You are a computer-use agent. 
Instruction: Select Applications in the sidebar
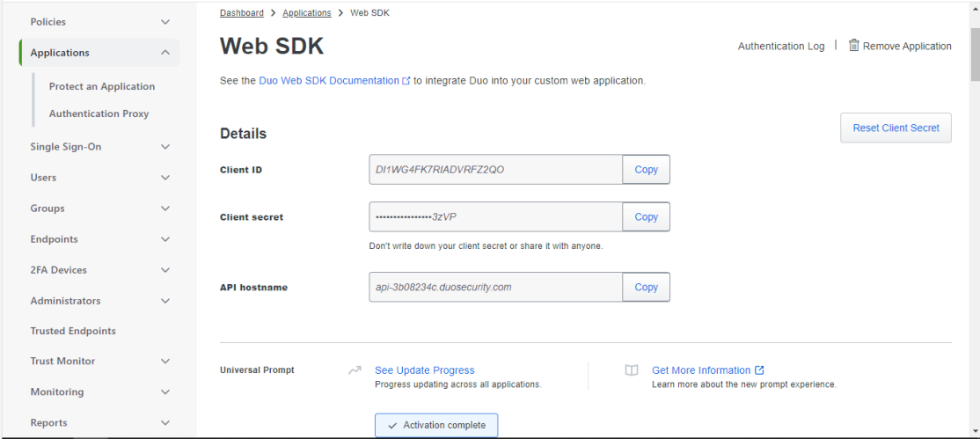(59, 53)
